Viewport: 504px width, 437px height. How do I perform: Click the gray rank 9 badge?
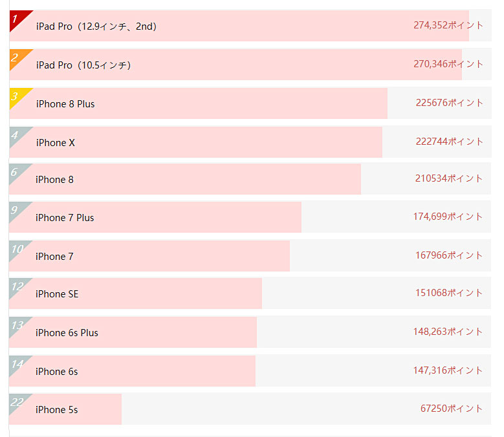pos(17,210)
